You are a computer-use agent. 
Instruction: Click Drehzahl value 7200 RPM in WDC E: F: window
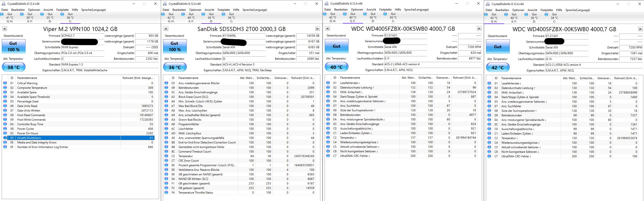470,47
